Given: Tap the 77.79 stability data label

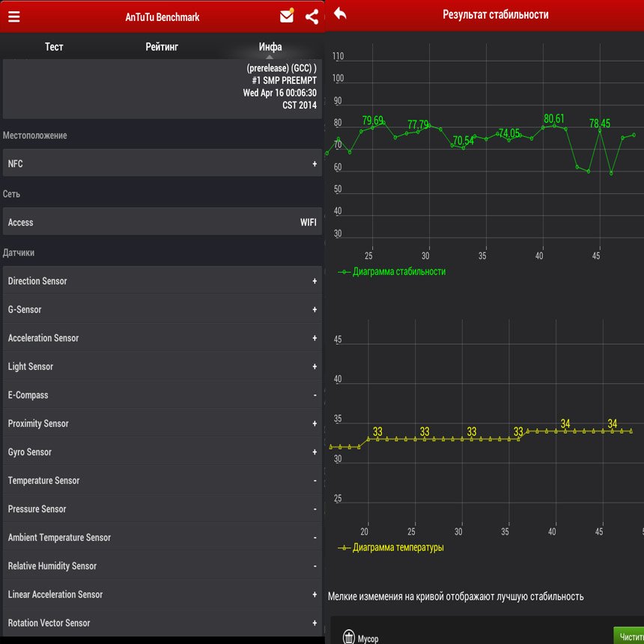Looking at the screenshot, I should coord(418,124).
